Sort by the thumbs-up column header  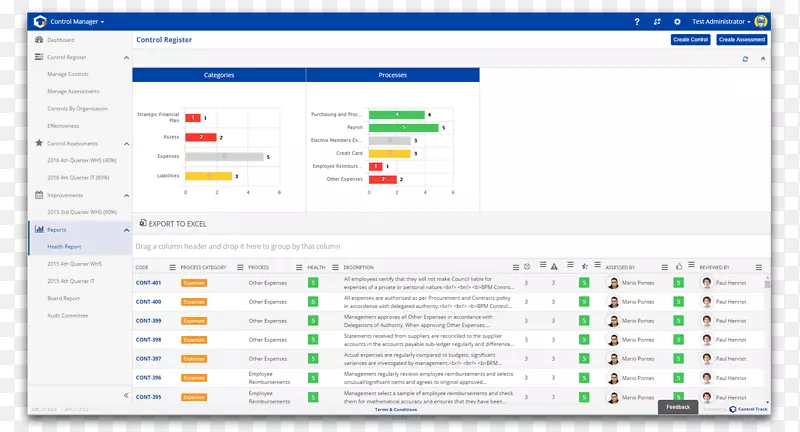pos(679,267)
